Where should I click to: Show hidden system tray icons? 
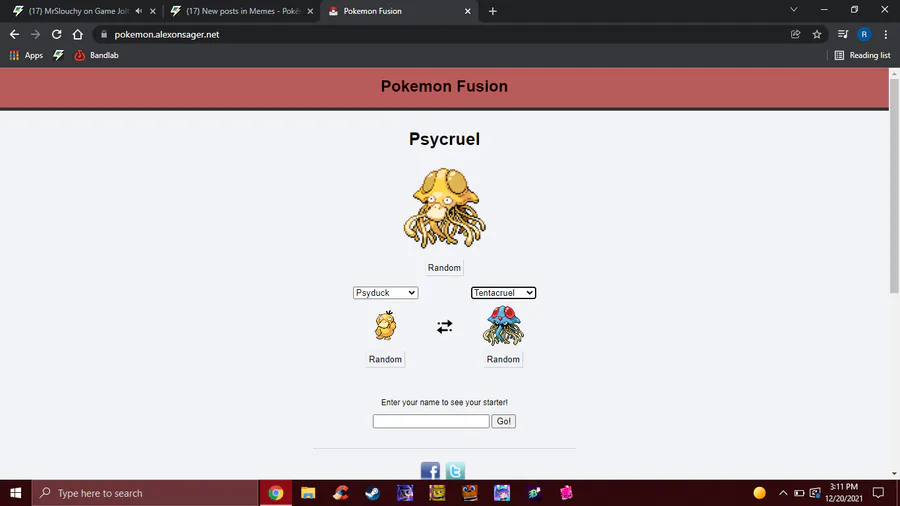click(x=783, y=493)
